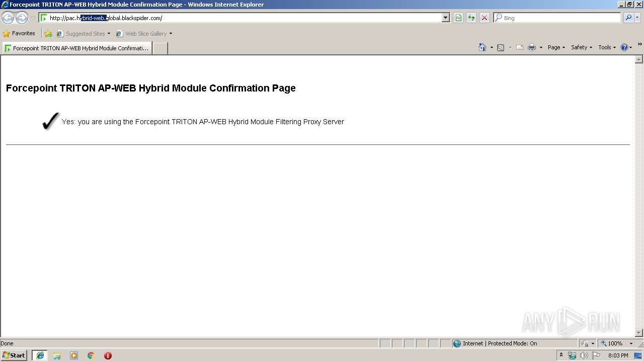Expand the Web Slice Gallery dropdown arrow

[x=171, y=34]
